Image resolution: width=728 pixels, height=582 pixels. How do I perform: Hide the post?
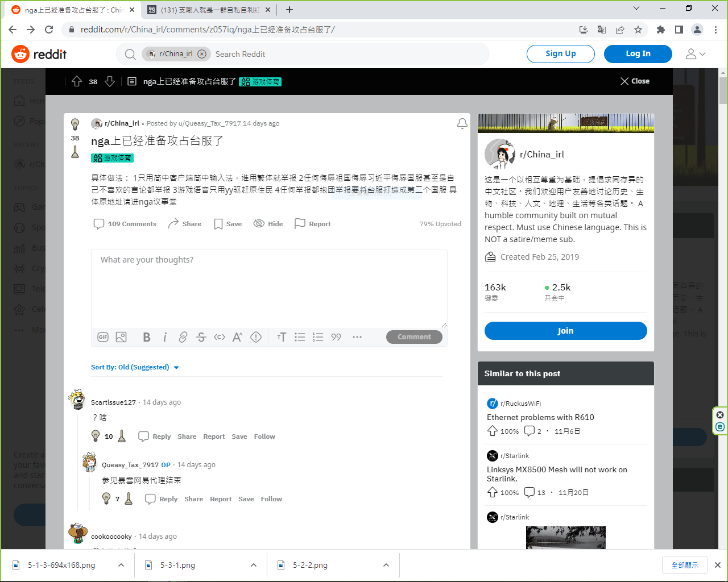click(x=268, y=224)
